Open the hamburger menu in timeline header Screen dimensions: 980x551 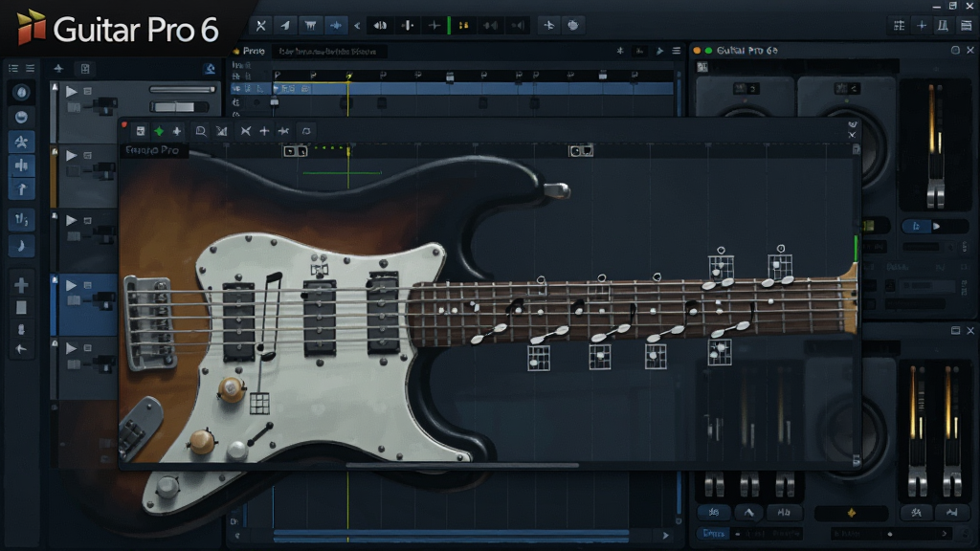(677, 51)
